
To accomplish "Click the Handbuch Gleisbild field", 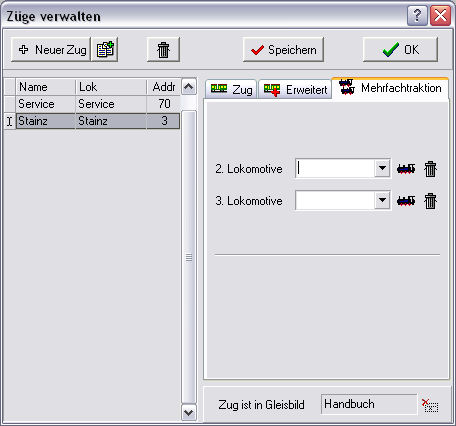I will pyautogui.click(x=369, y=404).
